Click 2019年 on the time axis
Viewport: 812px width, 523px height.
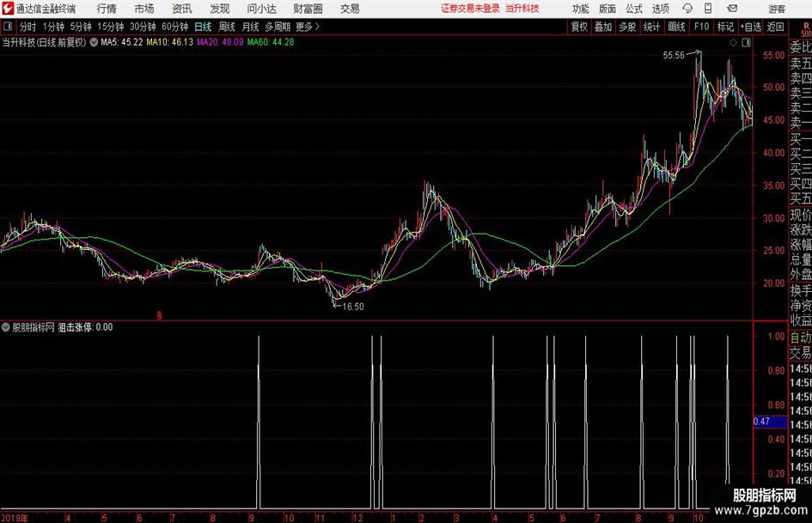point(14,519)
